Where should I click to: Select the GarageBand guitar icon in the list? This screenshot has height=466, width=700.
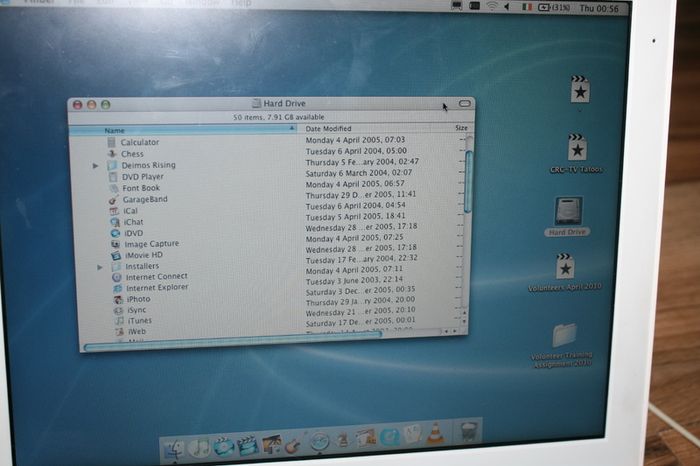click(114, 199)
